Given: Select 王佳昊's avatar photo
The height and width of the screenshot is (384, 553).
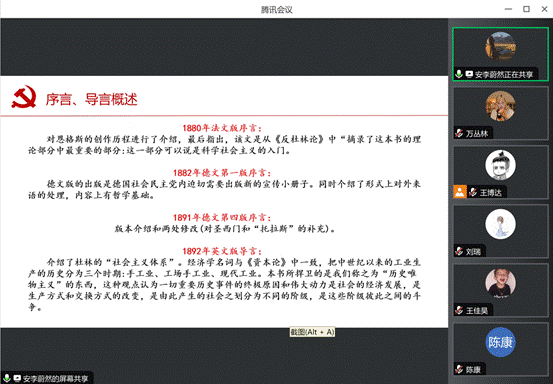Looking at the screenshot, I should click(x=500, y=283).
